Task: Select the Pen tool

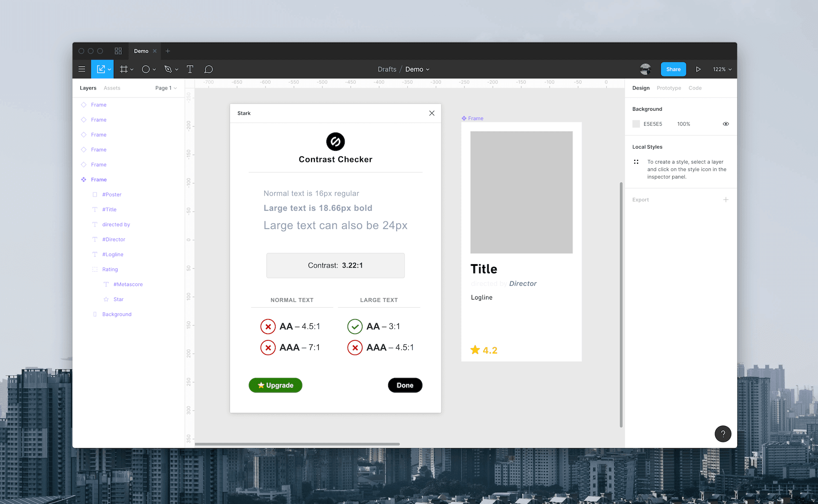Action: coord(168,69)
